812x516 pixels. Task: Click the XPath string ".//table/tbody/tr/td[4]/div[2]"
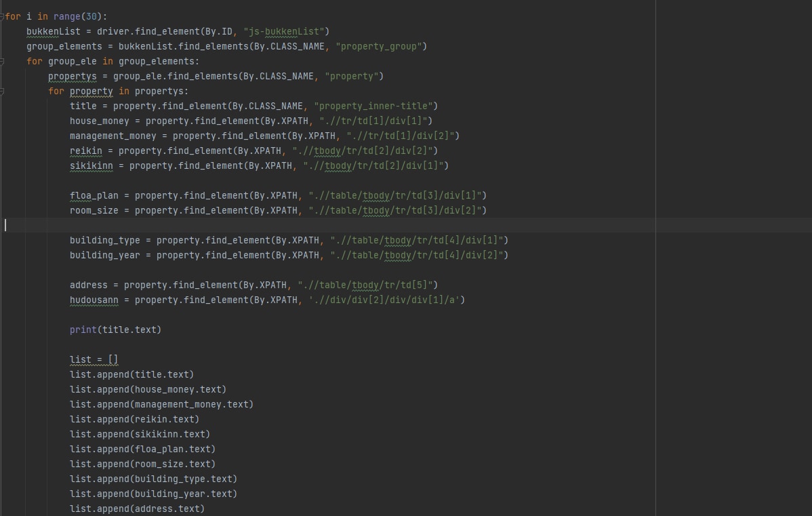(x=417, y=256)
